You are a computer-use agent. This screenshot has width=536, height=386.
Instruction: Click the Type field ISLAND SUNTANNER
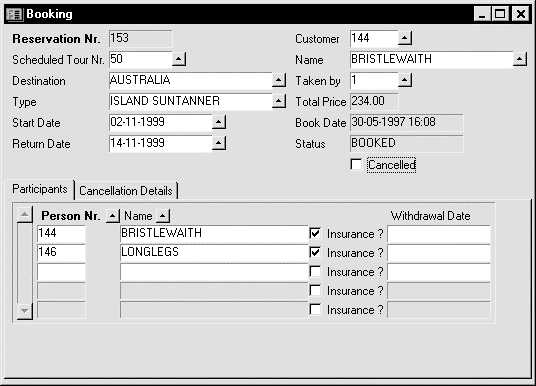click(x=190, y=102)
